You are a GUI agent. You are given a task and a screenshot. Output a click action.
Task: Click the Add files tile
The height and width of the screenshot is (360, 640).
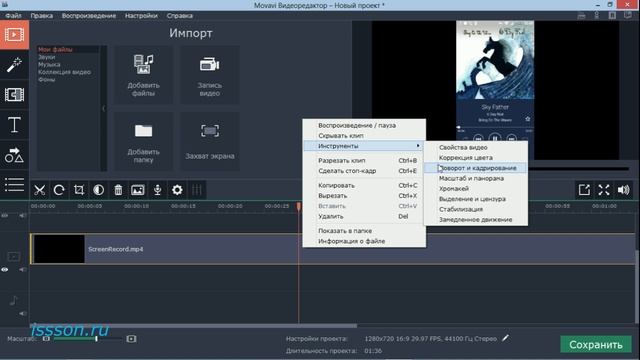pyautogui.click(x=143, y=75)
